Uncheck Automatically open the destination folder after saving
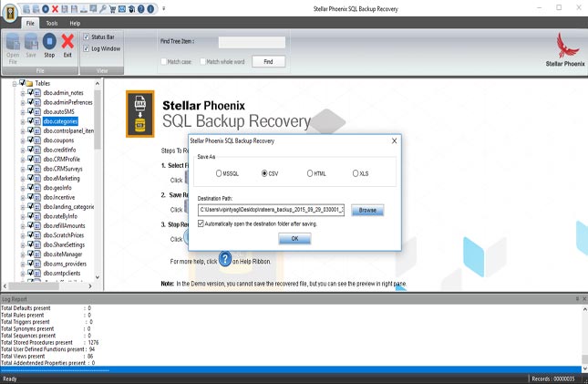This screenshot has width=588, height=384. [x=201, y=223]
